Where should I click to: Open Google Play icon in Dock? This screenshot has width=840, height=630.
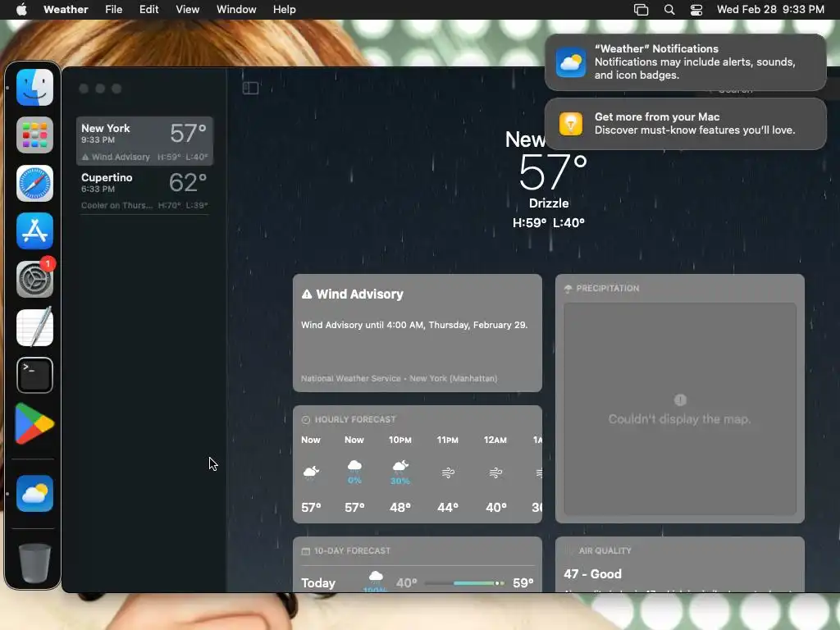tap(34, 424)
